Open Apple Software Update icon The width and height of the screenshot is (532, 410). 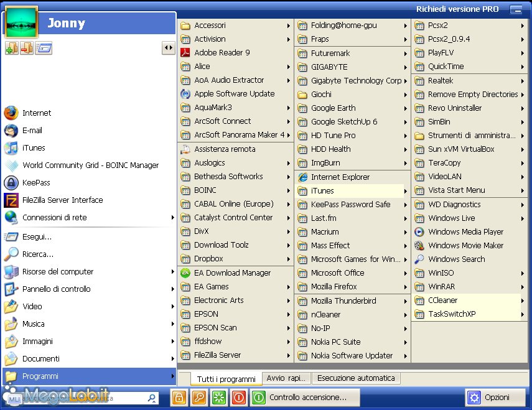pyautogui.click(x=185, y=93)
